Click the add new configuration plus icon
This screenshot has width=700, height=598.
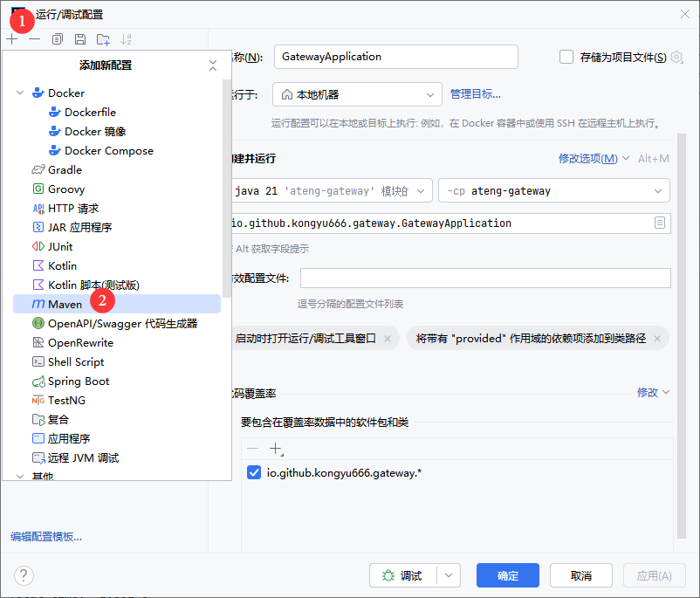pos(11,39)
